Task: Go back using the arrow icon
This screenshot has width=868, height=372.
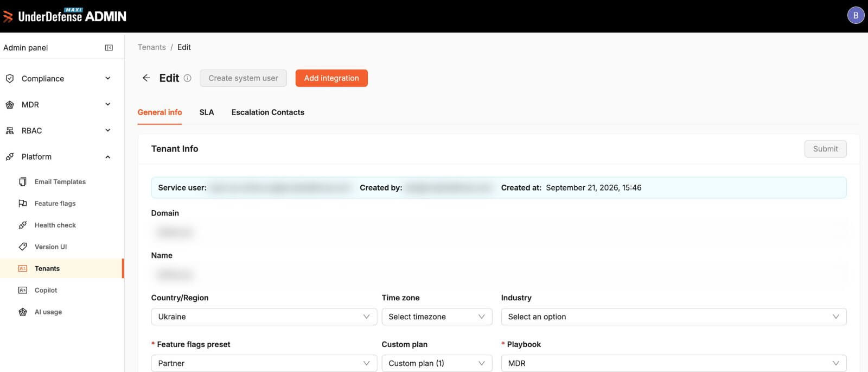Action: pyautogui.click(x=146, y=78)
